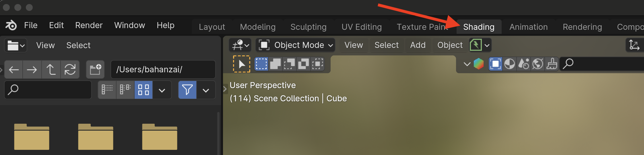Screen dimensions: 644x155
Task: Toggle Material Preview viewport shading
Action: tap(524, 64)
